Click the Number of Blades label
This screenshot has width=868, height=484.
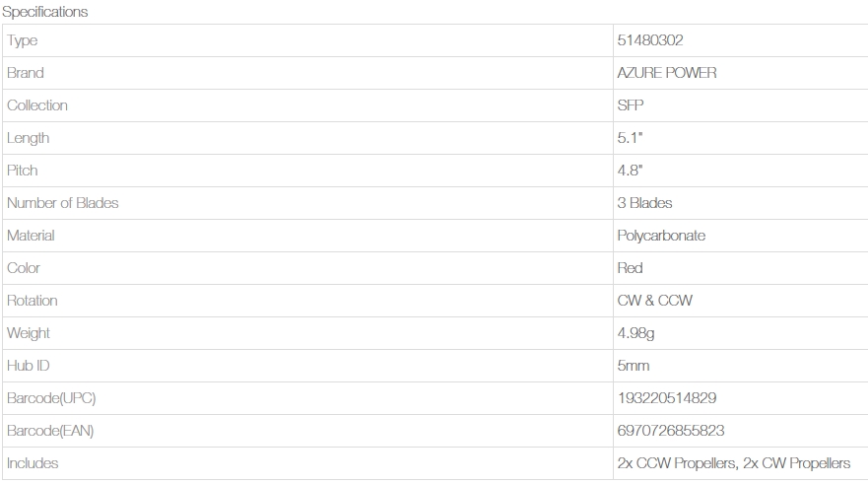pyautogui.click(x=63, y=203)
